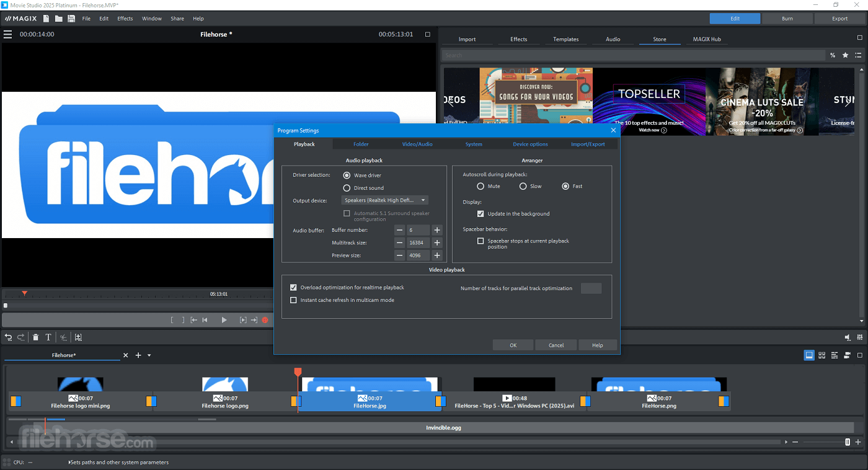This screenshot has width=868, height=470.
Task: Toggle Overload optimization for realtime playback
Action: [x=293, y=288]
